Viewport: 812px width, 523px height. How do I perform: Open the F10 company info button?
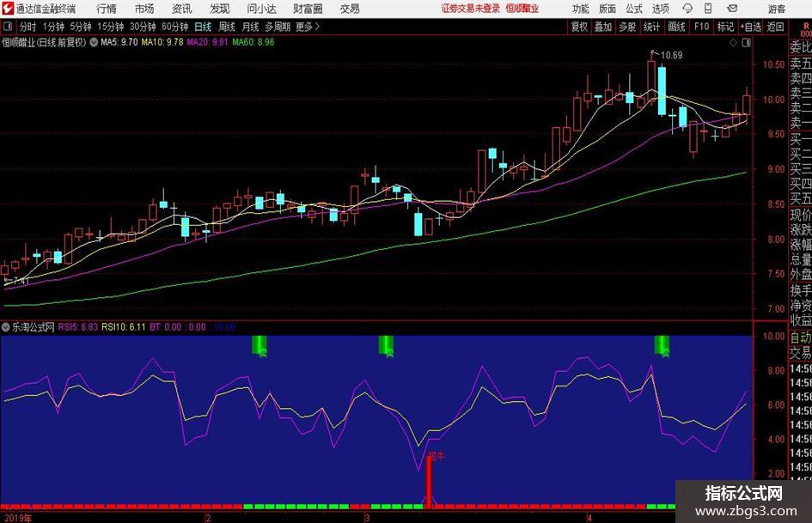[x=702, y=27]
